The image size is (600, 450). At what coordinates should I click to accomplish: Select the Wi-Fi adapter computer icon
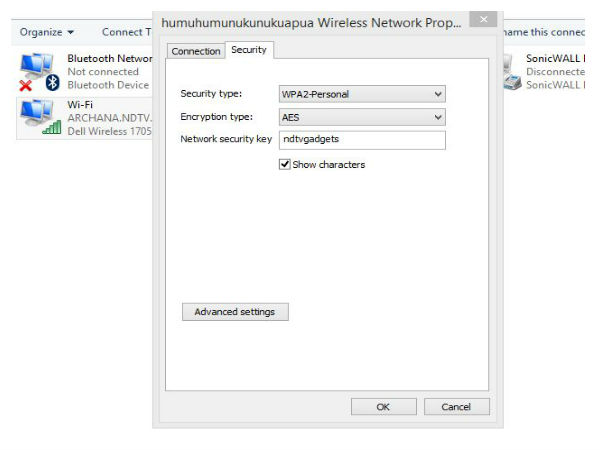click(x=37, y=115)
